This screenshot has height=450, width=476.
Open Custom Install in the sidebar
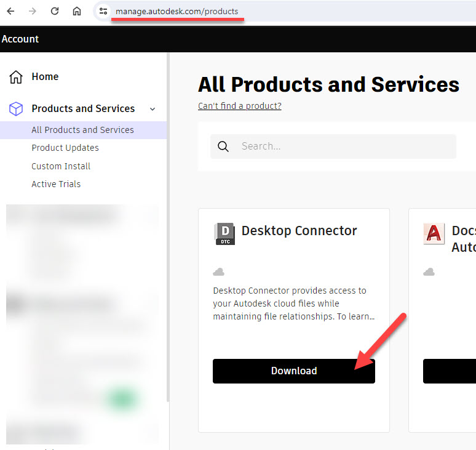[61, 166]
